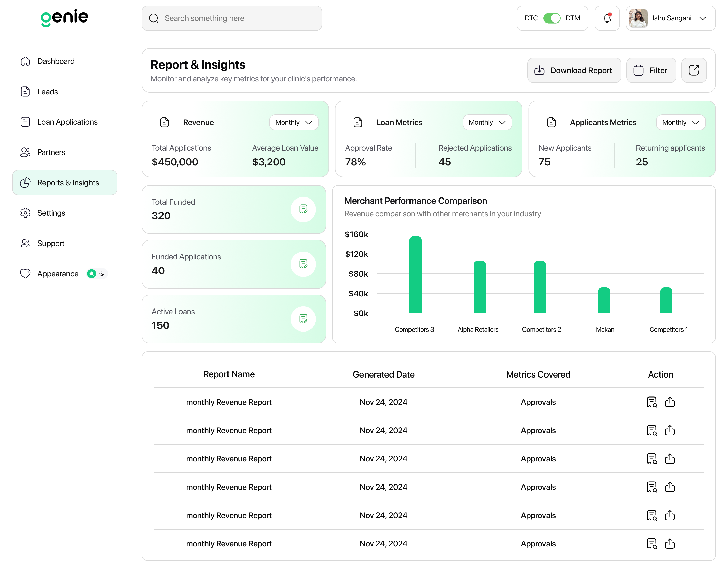Click the Search something here field
Screen dimensions: 728x573
[232, 18]
